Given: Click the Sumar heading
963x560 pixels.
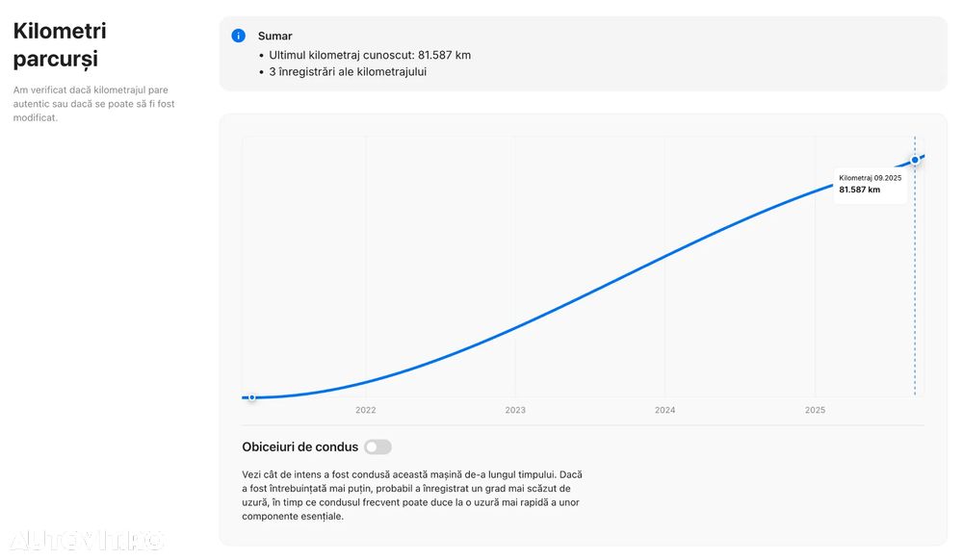Looking at the screenshot, I should click(274, 36).
